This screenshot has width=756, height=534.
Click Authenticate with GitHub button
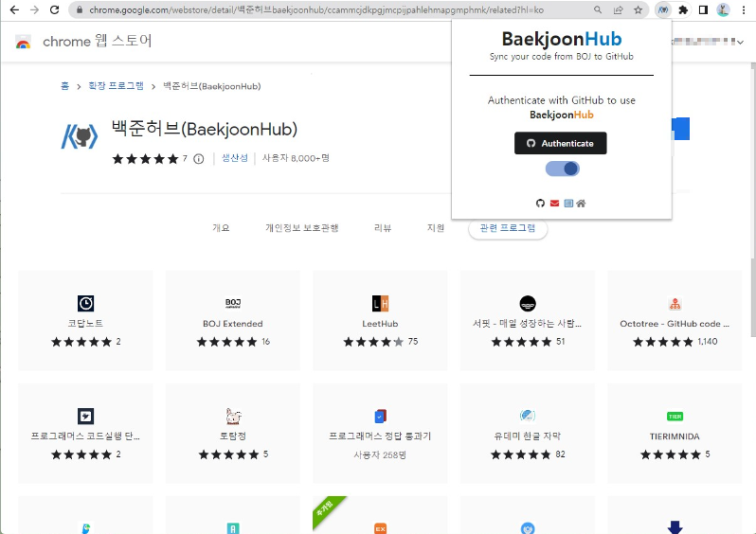pos(560,143)
